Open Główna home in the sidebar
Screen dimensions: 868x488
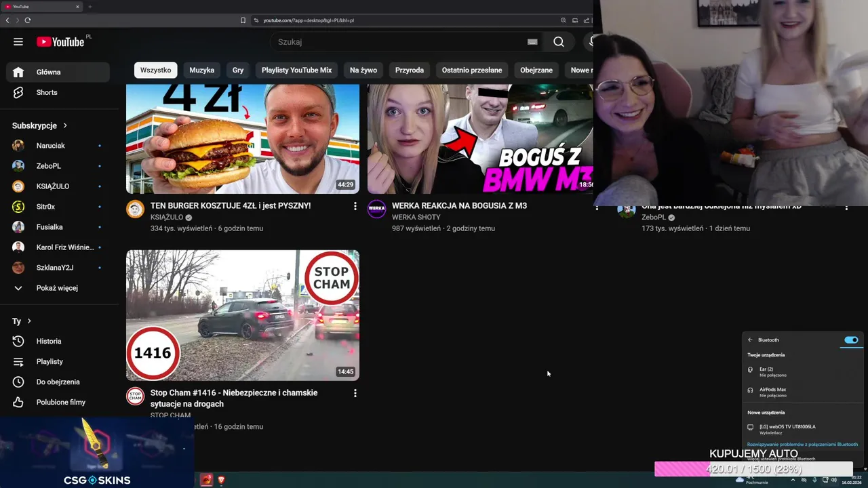58,72
